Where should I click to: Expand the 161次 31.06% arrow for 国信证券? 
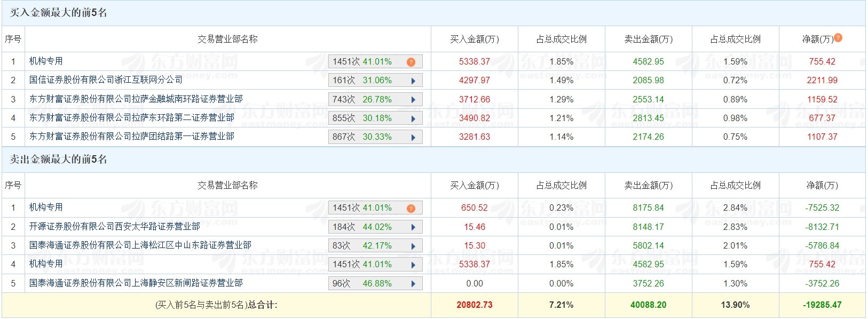[413, 81]
